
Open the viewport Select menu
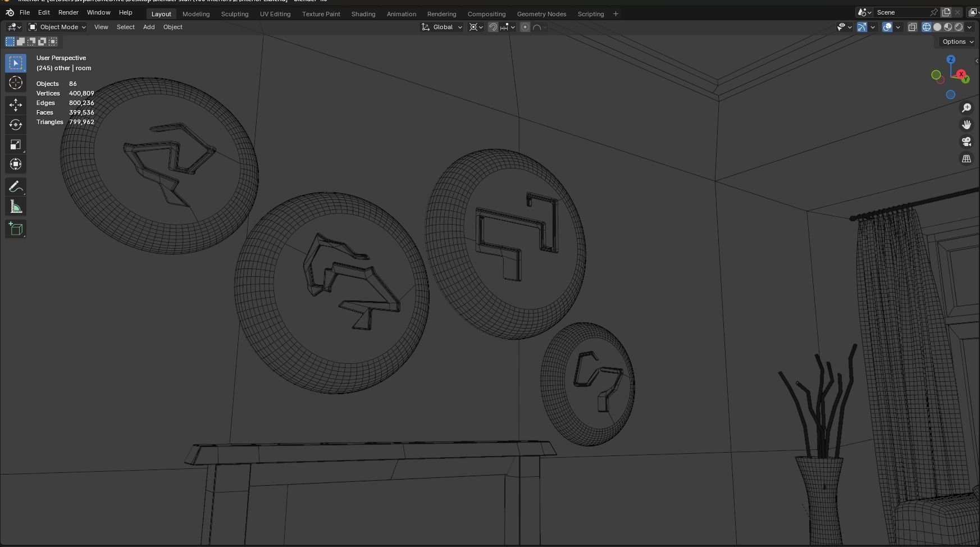126,27
